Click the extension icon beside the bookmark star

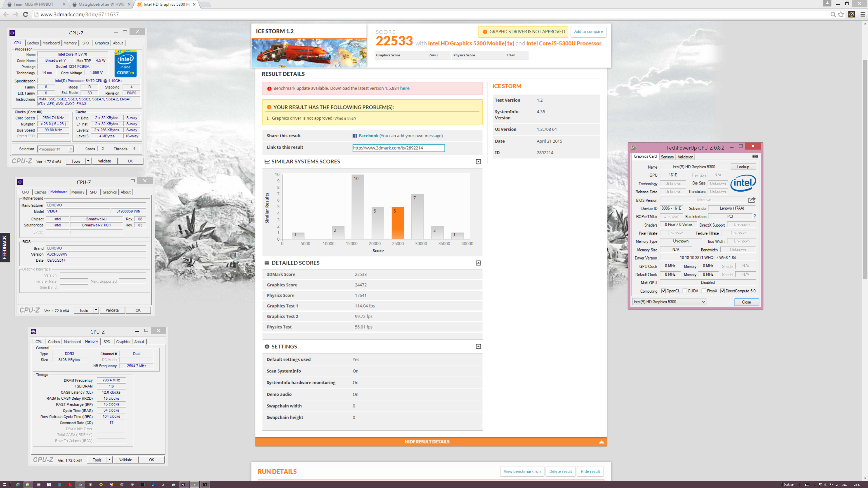[x=851, y=14]
